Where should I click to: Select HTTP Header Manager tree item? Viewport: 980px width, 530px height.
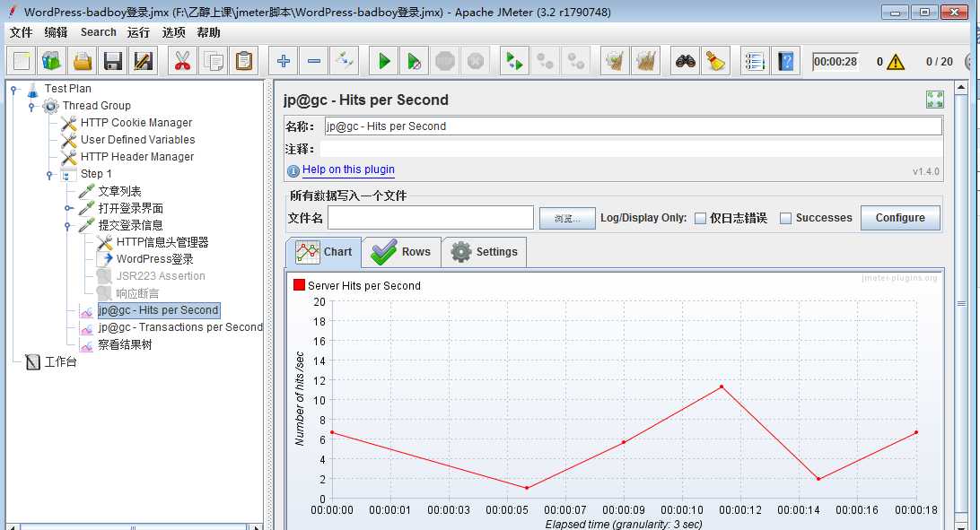point(137,157)
